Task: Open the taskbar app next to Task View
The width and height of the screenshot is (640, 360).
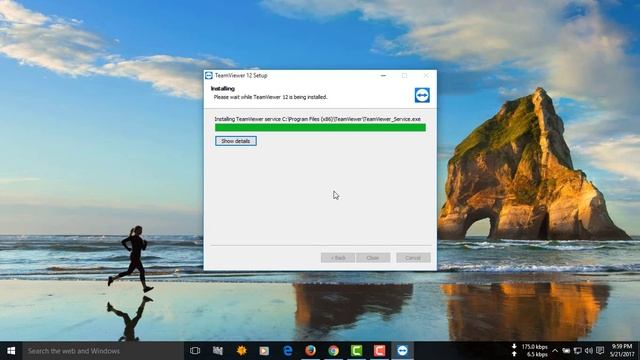Action: 218,351
